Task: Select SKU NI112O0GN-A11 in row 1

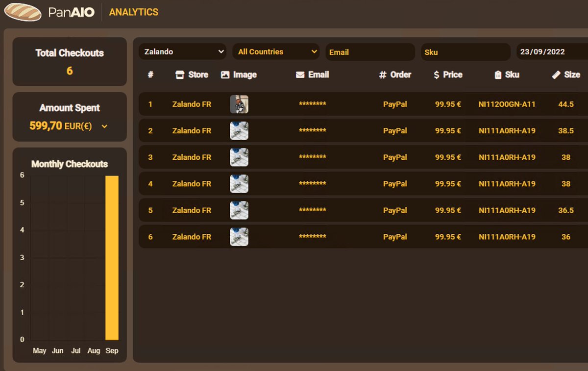Action: pos(507,104)
